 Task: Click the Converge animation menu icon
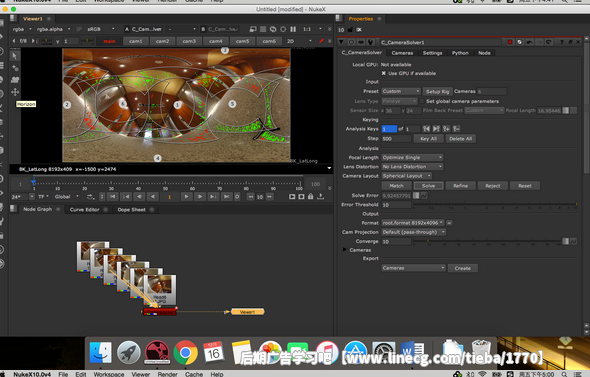566,241
